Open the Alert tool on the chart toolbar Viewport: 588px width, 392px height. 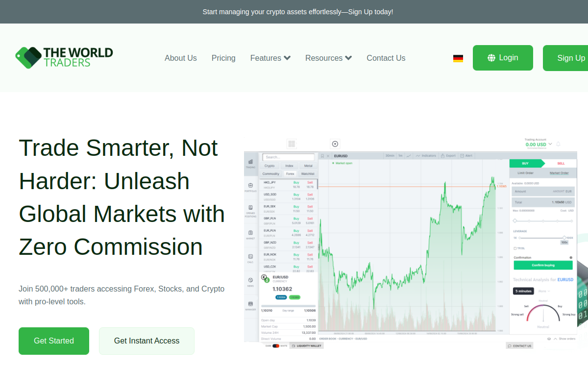[x=466, y=155]
